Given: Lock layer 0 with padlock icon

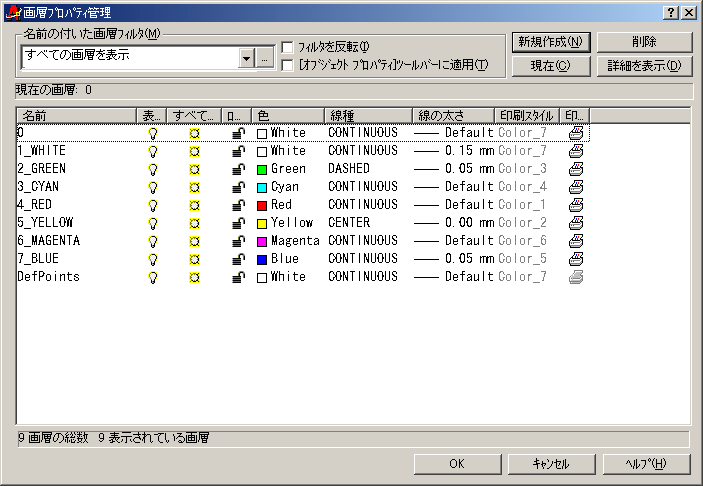Looking at the screenshot, I should click(x=239, y=133).
